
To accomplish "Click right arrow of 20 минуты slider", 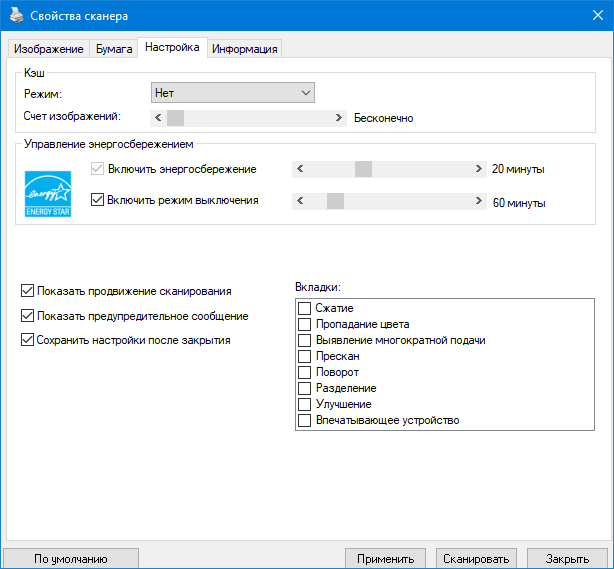I will 479,169.
